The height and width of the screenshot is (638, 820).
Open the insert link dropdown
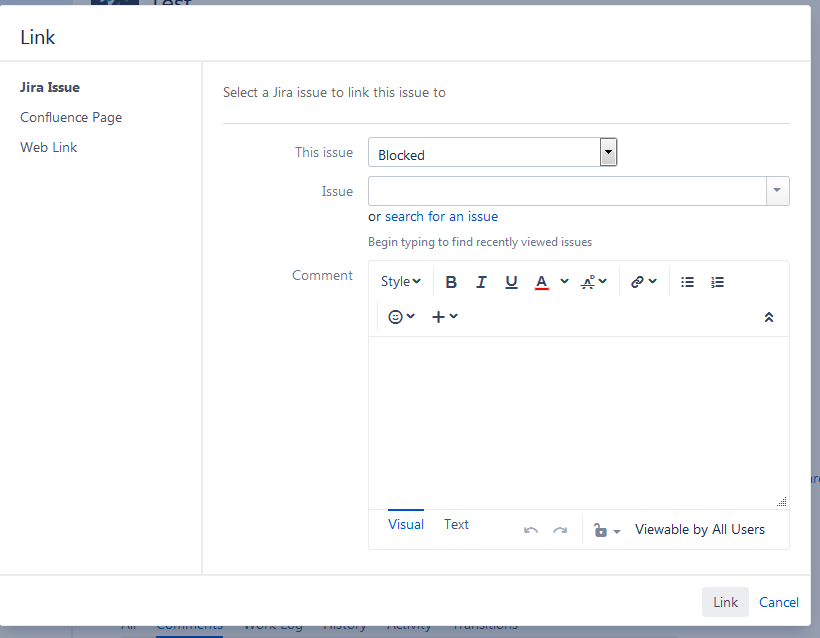pos(643,282)
